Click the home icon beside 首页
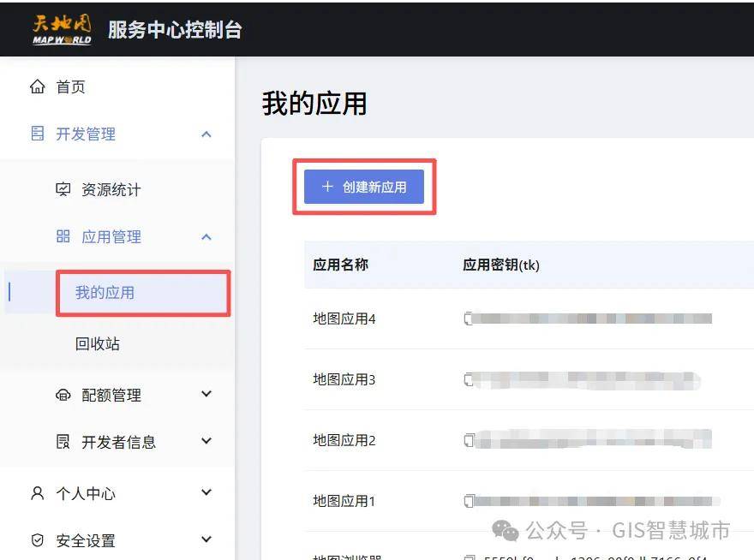The width and height of the screenshot is (754, 560). [37, 87]
